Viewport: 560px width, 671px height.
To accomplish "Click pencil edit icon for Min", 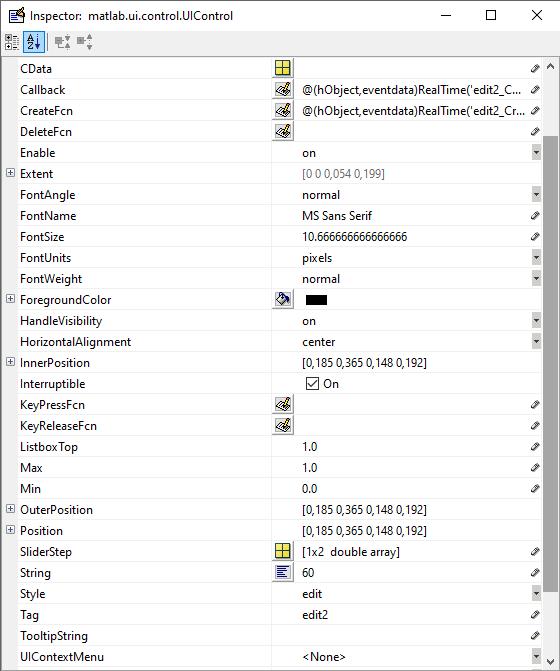I will pos(535,488).
